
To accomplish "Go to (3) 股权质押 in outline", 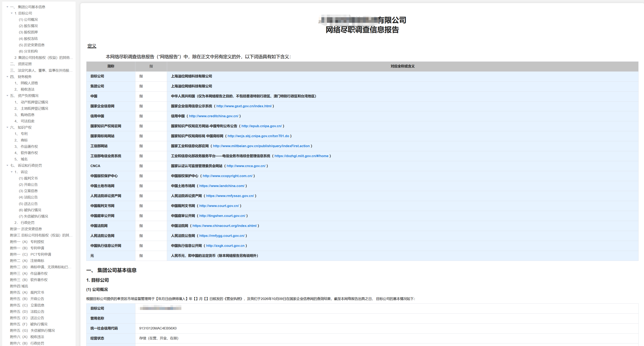I will [x=28, y=32].
